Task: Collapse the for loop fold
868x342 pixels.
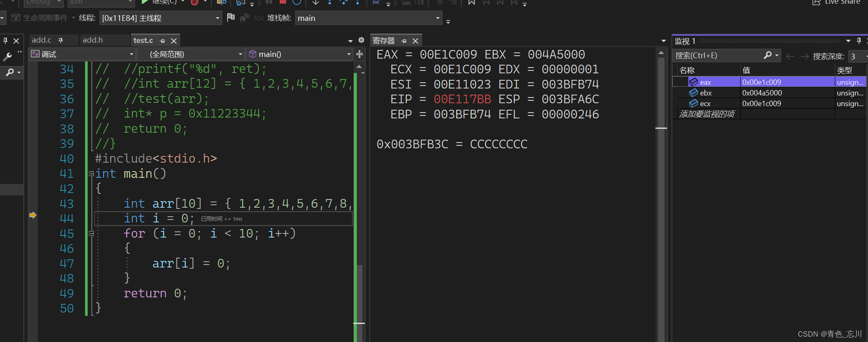Action: click(92, 233)
